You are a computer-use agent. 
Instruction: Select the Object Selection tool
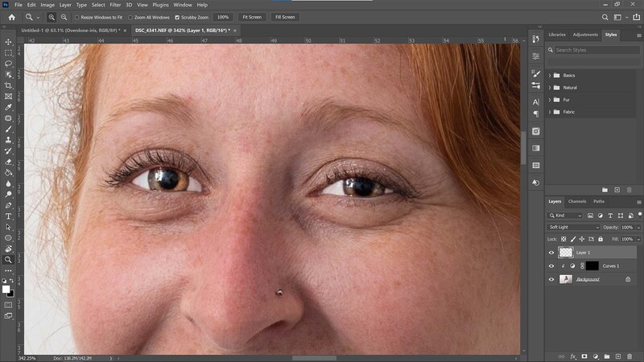(x=8, y=75)
